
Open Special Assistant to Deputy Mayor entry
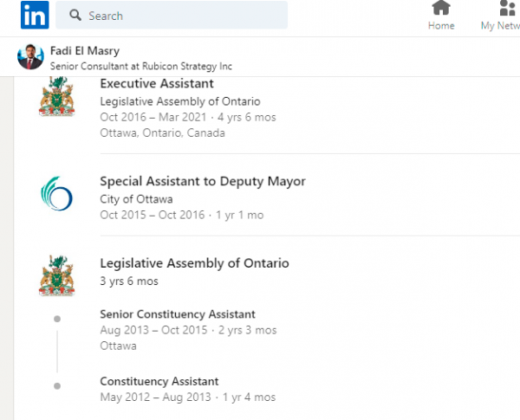(203, 181)
